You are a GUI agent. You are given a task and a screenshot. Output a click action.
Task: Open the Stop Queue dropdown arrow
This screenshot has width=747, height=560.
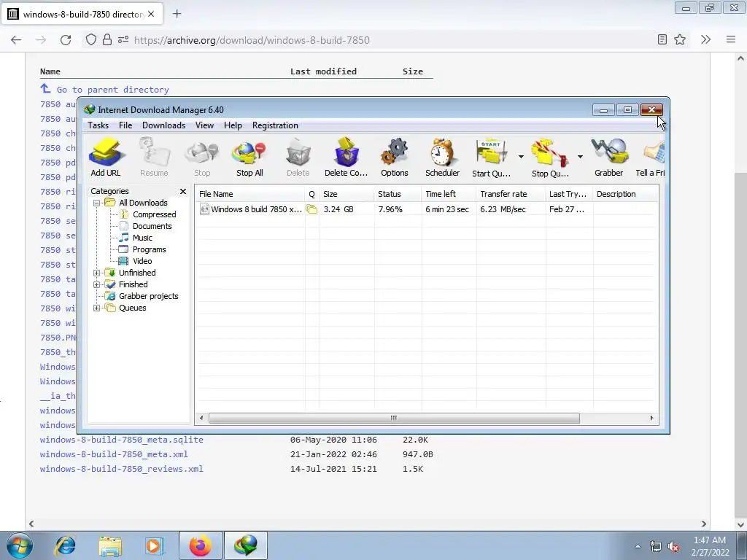coord(580,157)
